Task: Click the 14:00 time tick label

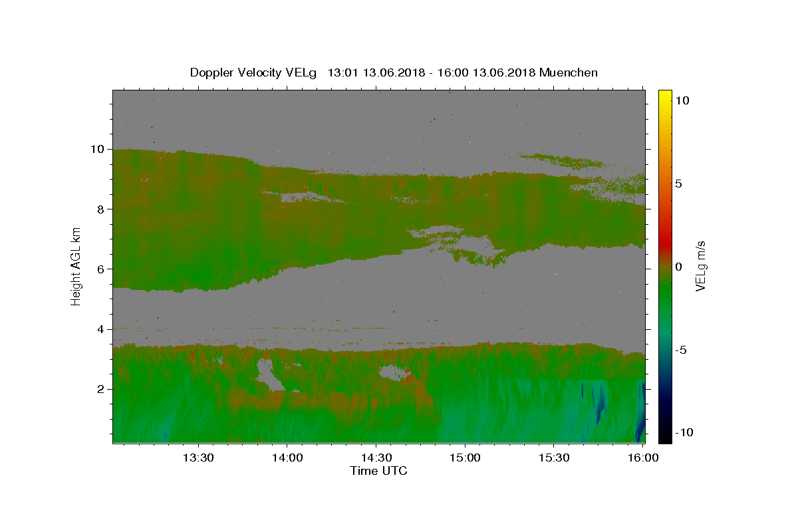Action: pos(287,458)
